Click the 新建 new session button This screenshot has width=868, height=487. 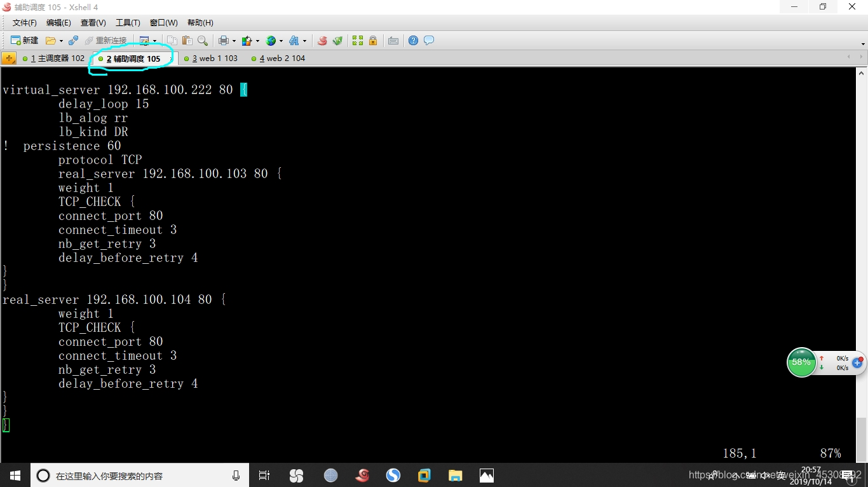pos(24,41)
